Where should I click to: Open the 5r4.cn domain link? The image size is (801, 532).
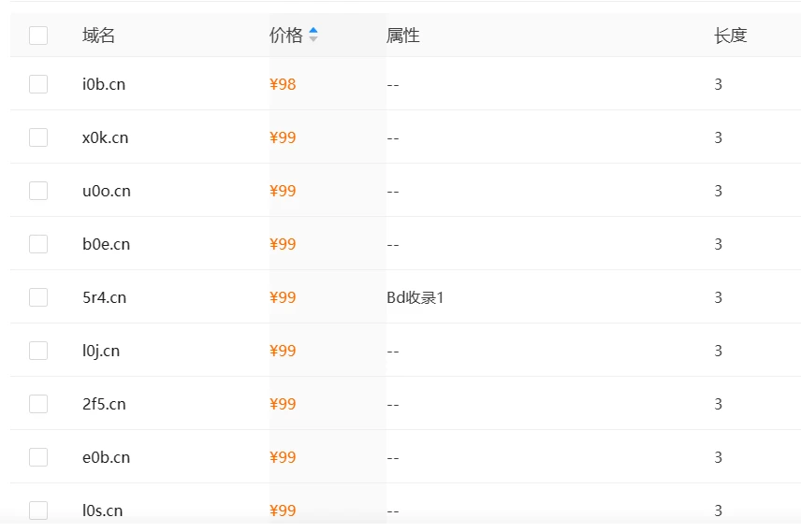coord(104,297)
